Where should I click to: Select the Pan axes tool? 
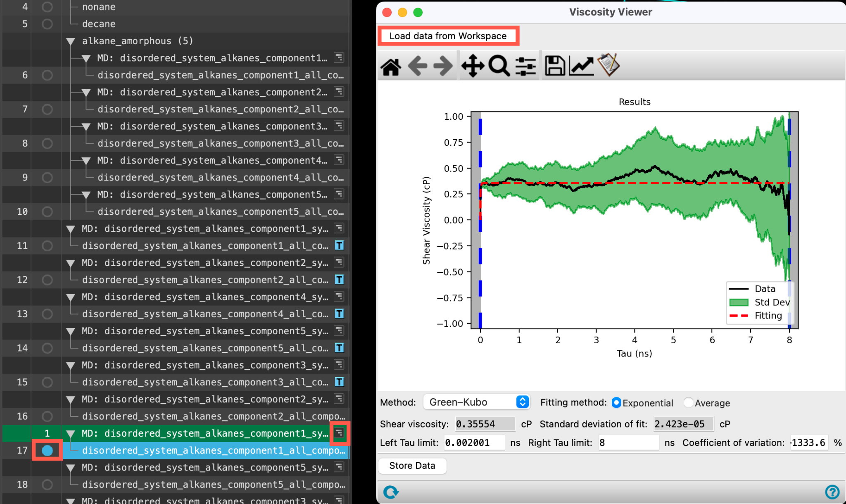coord(473,66)
